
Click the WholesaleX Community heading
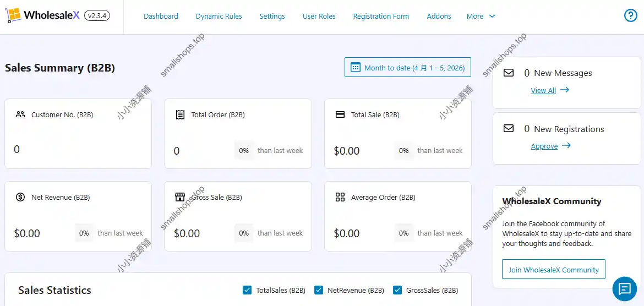pyautogui.click(x=552, y=201)
